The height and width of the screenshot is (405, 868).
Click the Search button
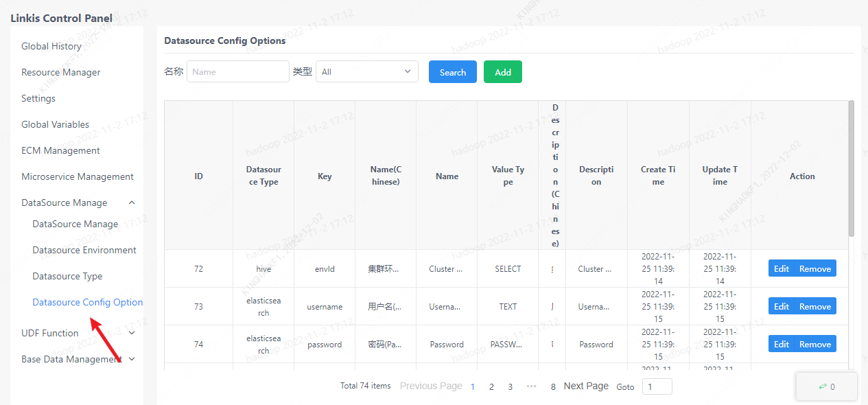[x=452, y=71]
